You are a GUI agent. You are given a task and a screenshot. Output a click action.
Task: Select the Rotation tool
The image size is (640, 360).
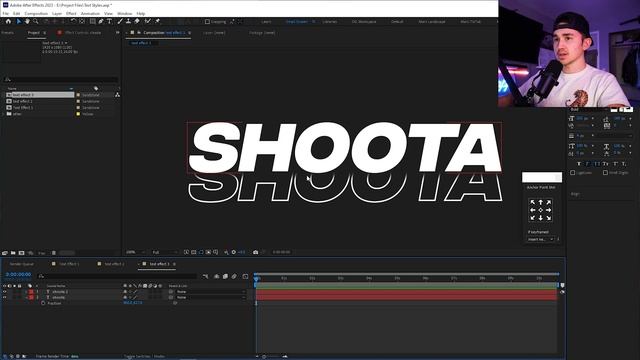point(73,21)
